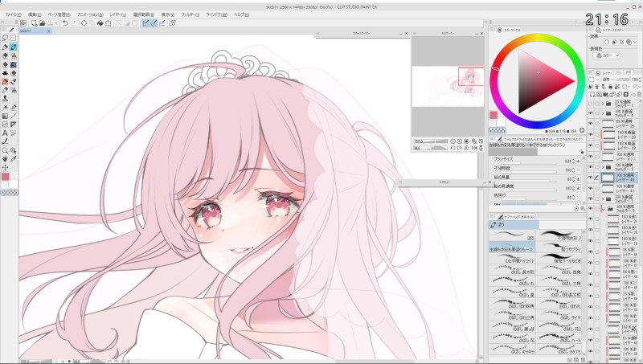Select the 塗り sub tool group
The image size is (643, 364).
(514, 225)
